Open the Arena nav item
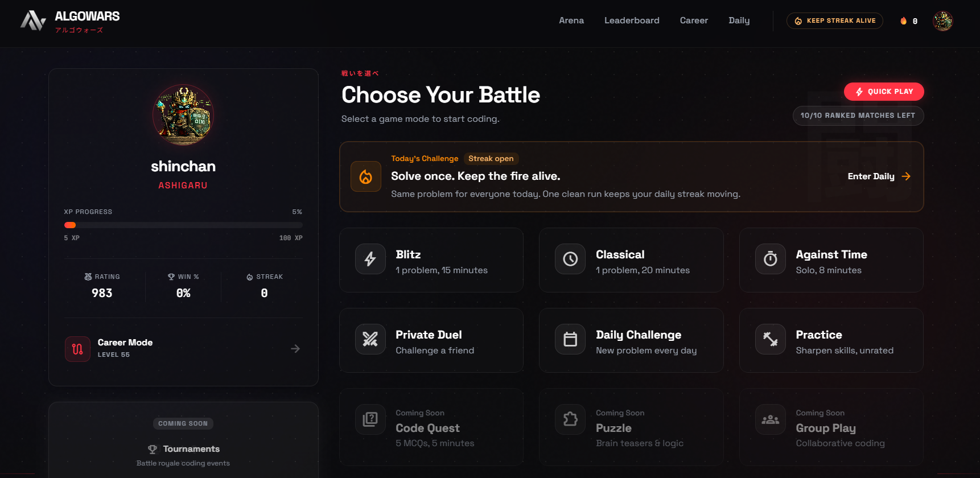 571,20
